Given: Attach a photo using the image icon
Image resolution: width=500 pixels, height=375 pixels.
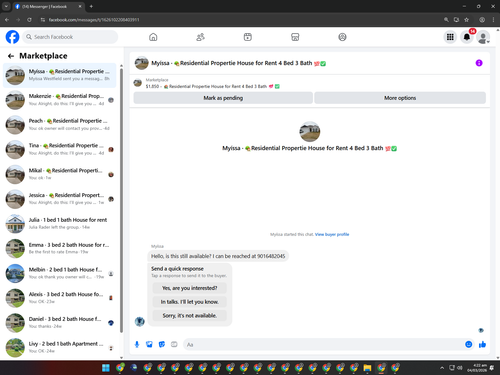Looking at the screenshot, I should (x=149, y=344).
